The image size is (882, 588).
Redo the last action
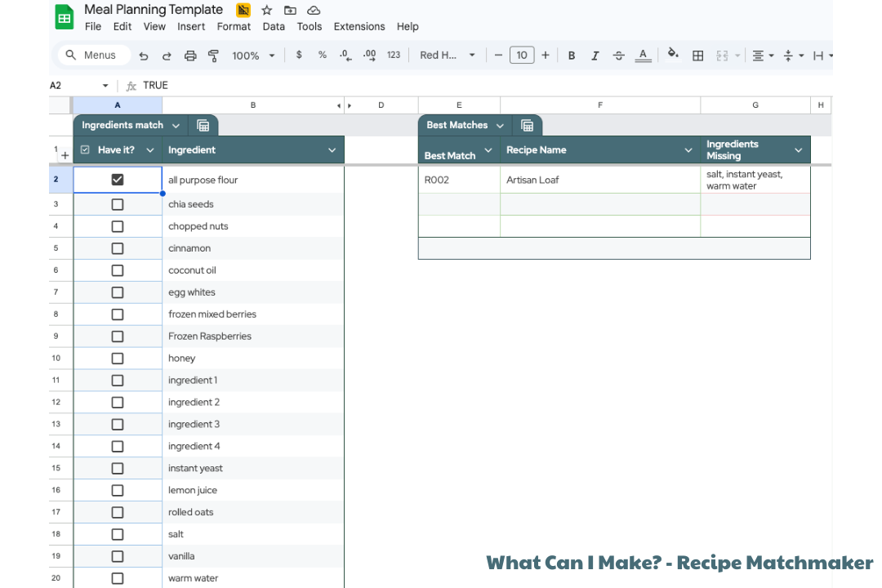pos(167,56)
